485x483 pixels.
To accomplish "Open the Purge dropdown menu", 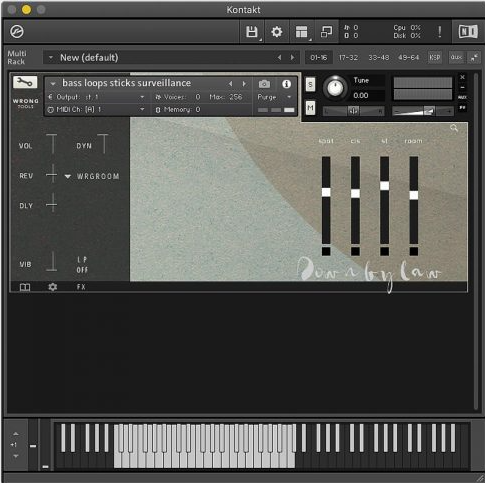I will (274, 97).
